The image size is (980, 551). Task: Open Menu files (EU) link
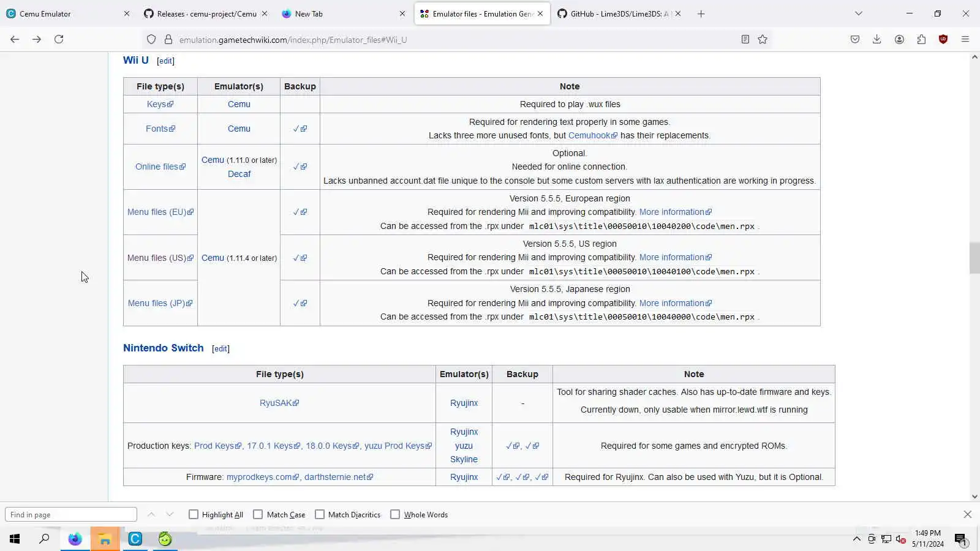pos(160,212)
